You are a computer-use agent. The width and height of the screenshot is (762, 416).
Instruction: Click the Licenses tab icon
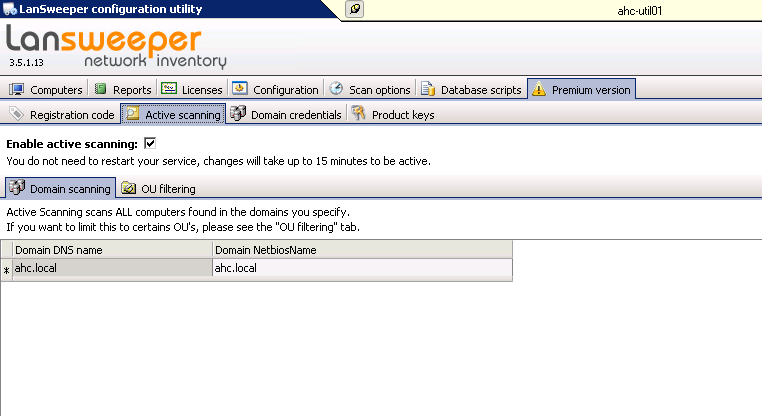pyautogui.click(x=169, y=90)
